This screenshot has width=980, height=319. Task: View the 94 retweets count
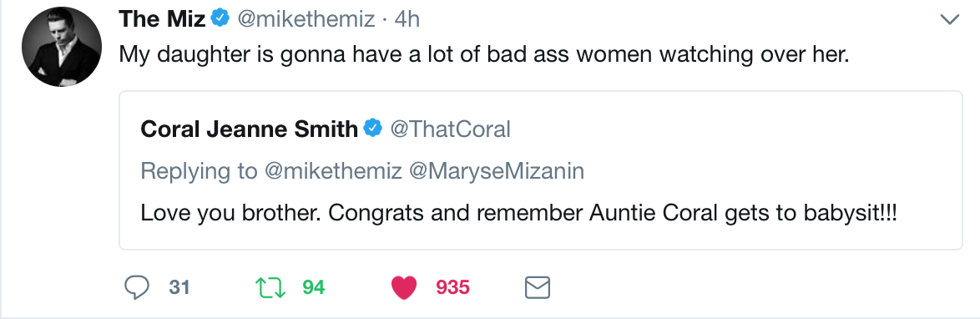[x=314, y=288]
